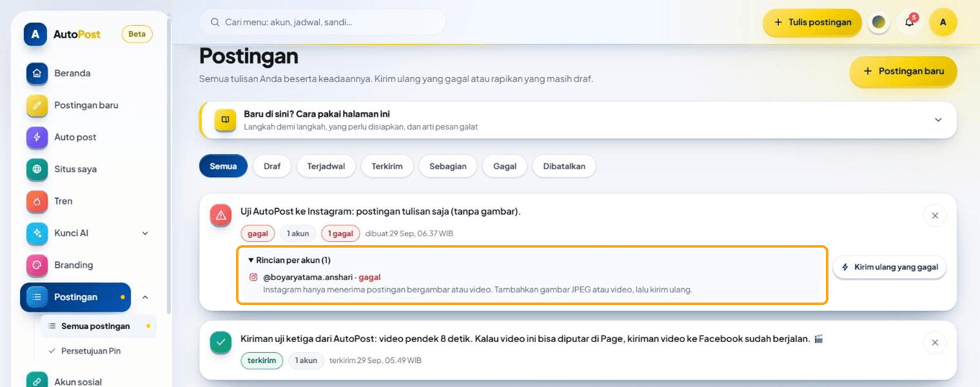The height and width of the screenshot is (387, 980).
Task: Click the Instagram icon beside @boyaryatama.anshari
Action: (253, 277)
